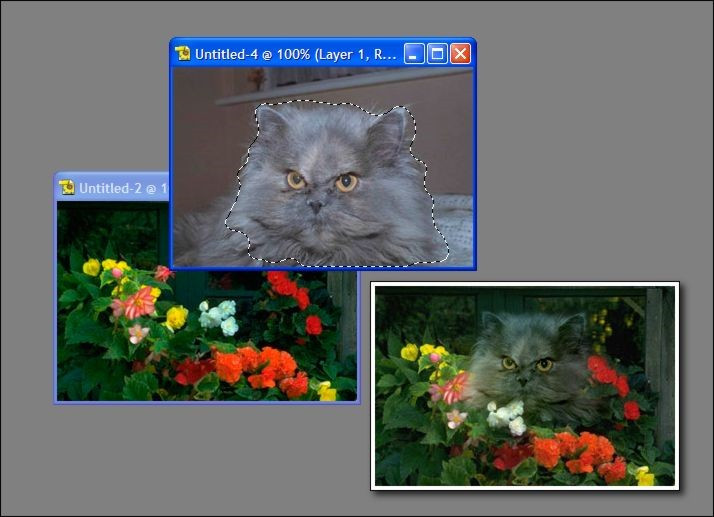Click the Untitled-2 document icon in title bar
The image size is (714, 517).
tap(67, 188)
